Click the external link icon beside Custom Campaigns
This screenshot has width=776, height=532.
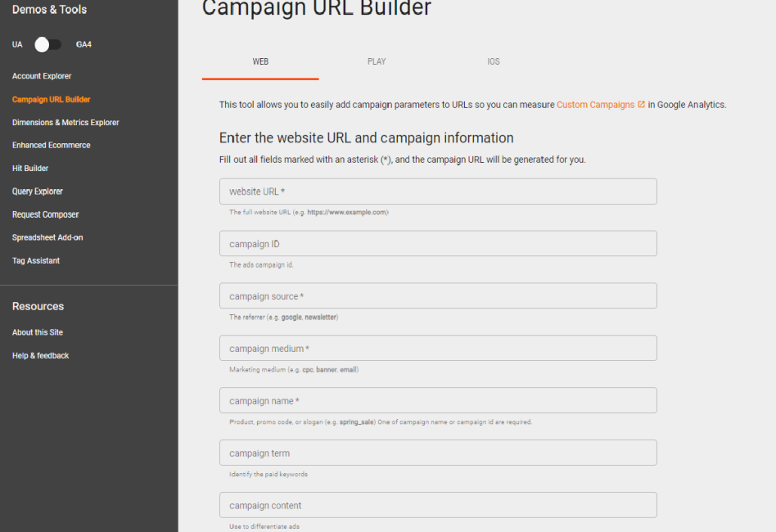(641, 105)
